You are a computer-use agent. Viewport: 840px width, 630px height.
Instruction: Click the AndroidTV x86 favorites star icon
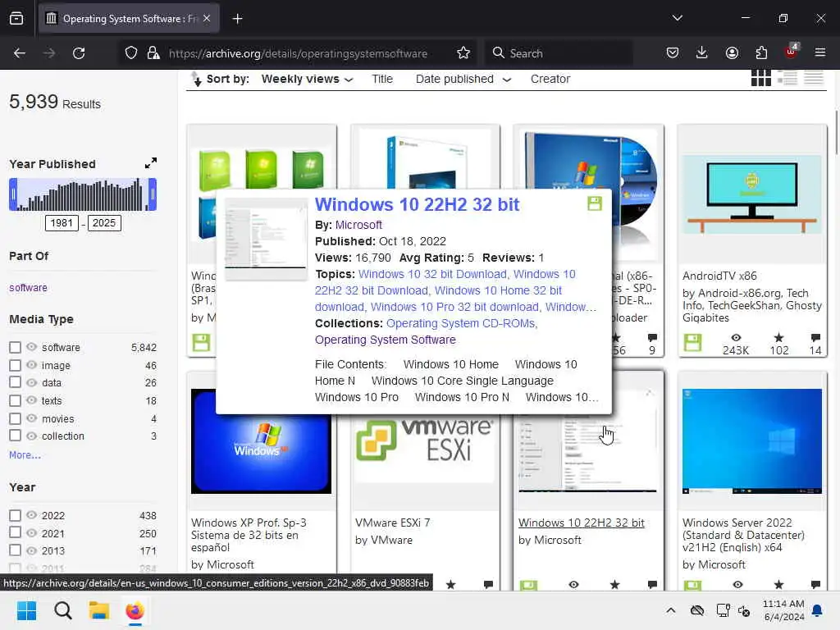[779, 337]
